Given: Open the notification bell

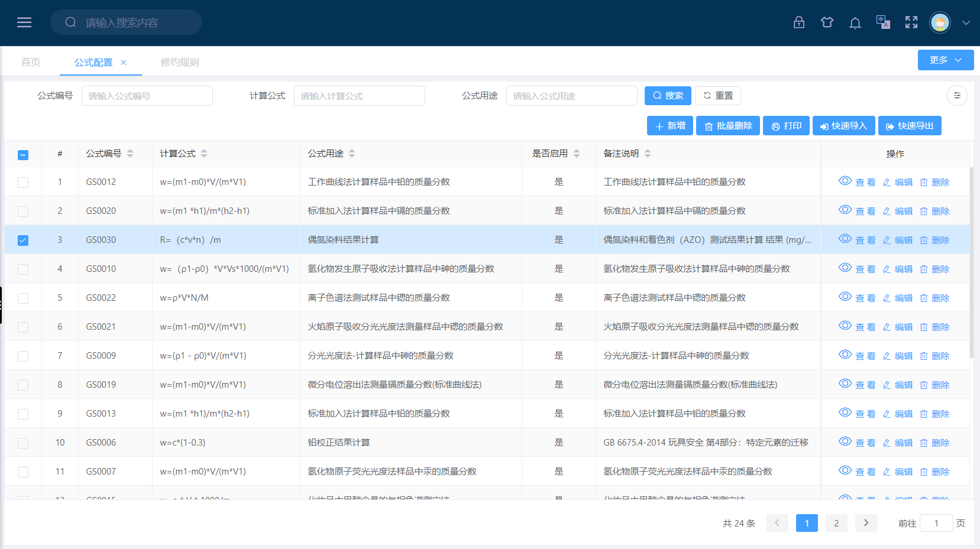Looking at the screenshot, I should pos(855,23).
